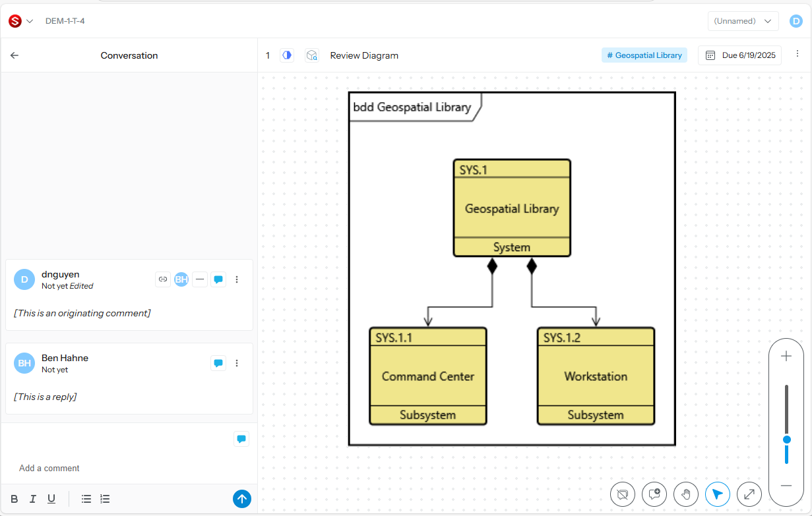Screen dimensions: 812x516
Task: Open the task options three-dot menu
Action: pos(797,55)
